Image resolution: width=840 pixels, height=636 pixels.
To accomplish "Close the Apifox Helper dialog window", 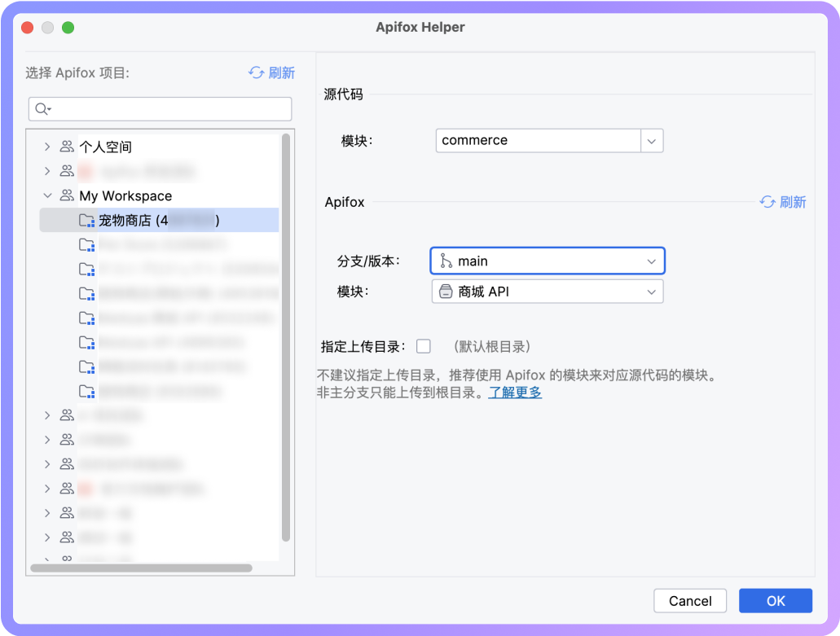I will point(28,28).
